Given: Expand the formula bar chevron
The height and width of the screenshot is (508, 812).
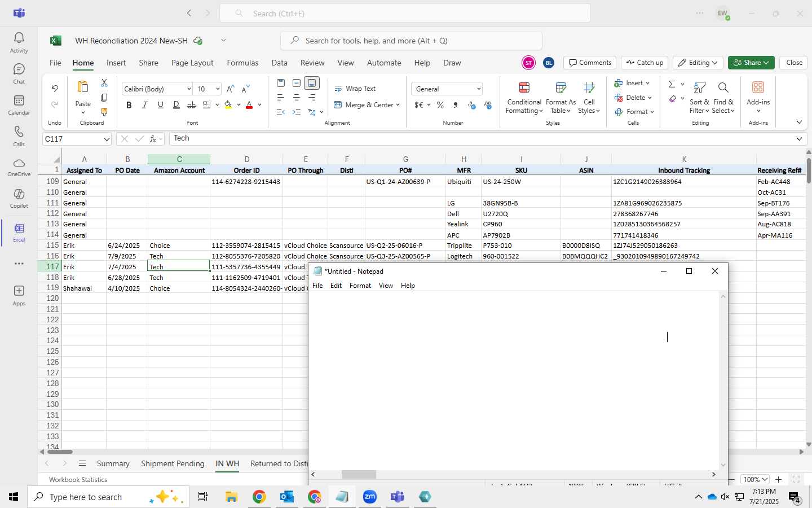Looking at the screenshot, I should pos(799,139).
